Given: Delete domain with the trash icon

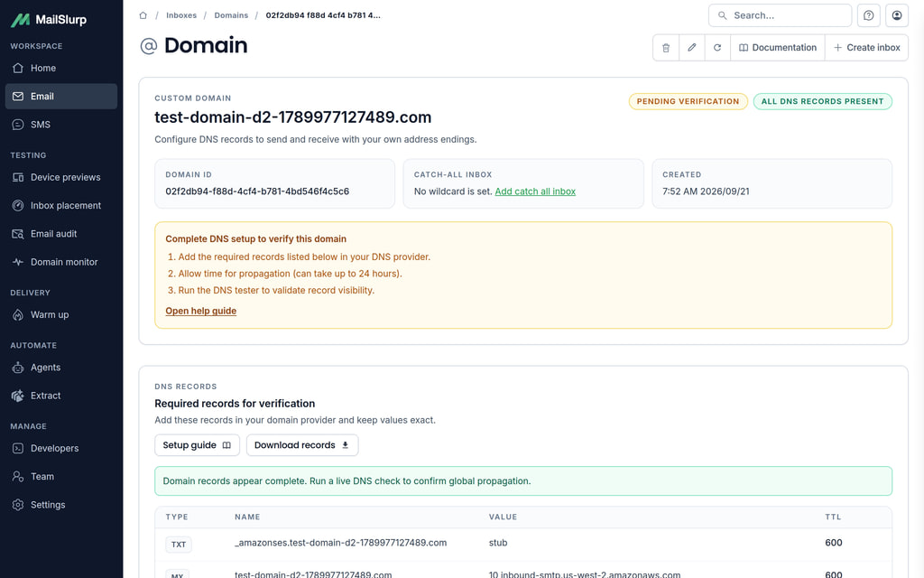Looking at the screenshot, I should [x=666, y=48].
